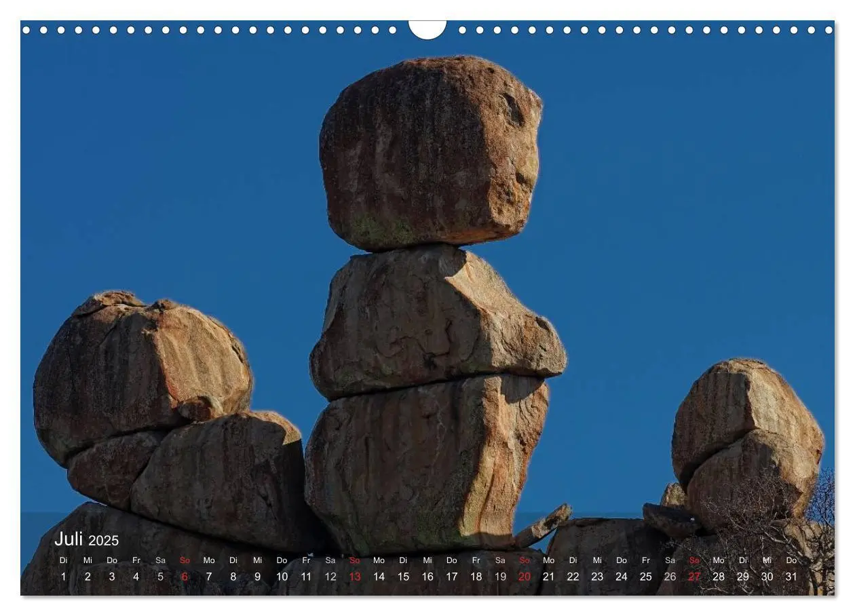The width and height of the screenshot is (855, 616).
Task: Select Saturday 26 in the calendar row
Action: pos(670,577)
